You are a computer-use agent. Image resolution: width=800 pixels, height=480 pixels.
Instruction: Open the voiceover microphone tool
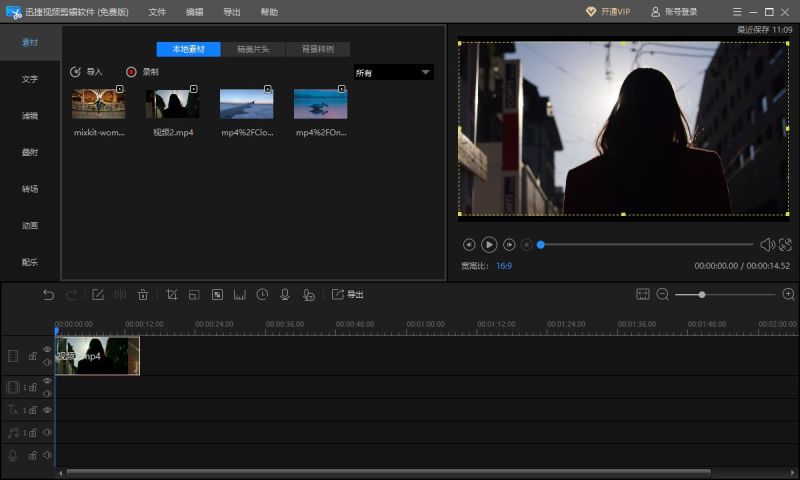pyautogui.click(x=285, y=295)
